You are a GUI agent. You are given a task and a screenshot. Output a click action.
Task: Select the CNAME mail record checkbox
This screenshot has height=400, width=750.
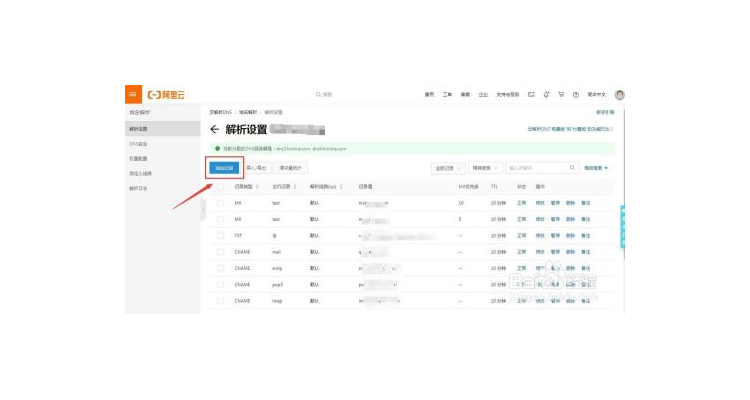coord(221,252)
